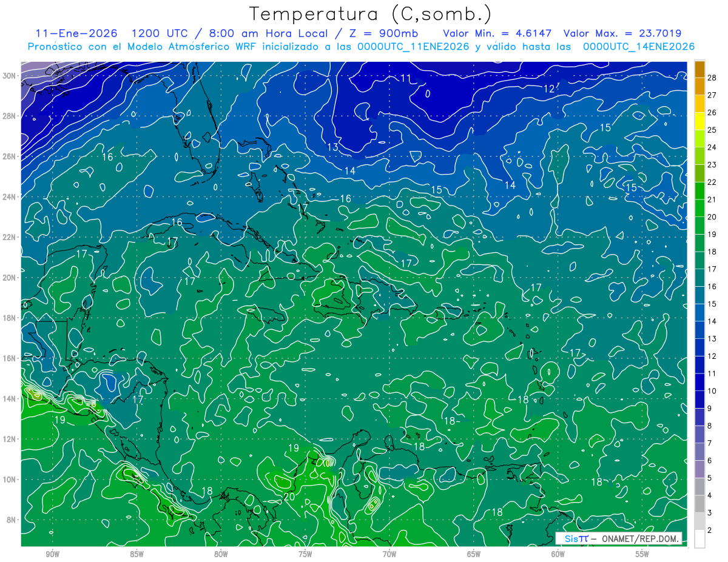Click the "0000UTC_14ENE2026" valid-until timestamp
Viewport: 728px width, 562px height.
(639, 47)
